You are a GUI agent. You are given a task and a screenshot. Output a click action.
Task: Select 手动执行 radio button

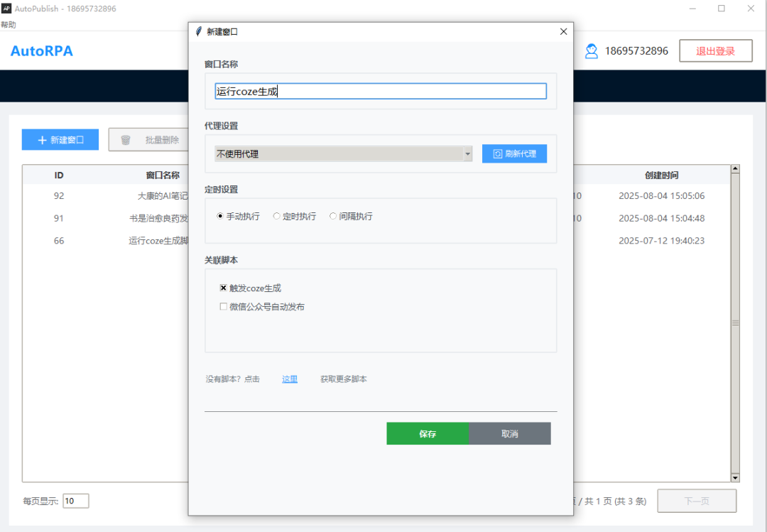point(220,216)
